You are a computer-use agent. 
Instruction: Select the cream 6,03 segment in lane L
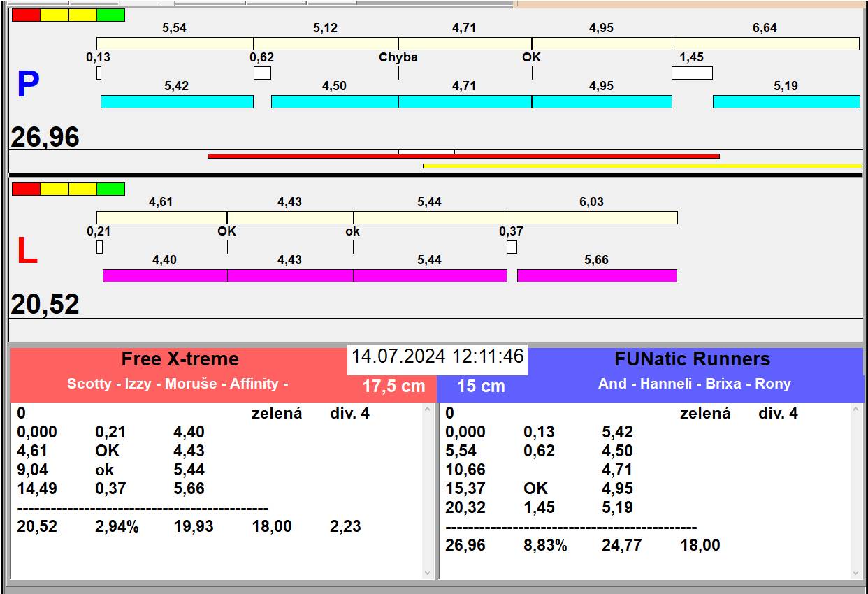[592, 217]
